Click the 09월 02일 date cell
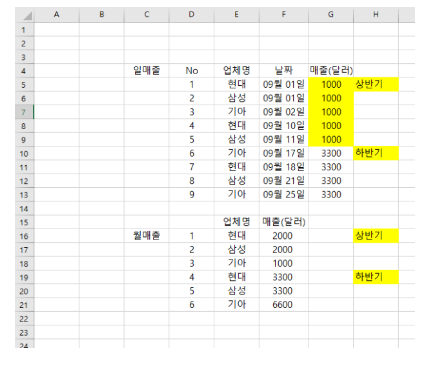434x373 pixels. point(284,112)
